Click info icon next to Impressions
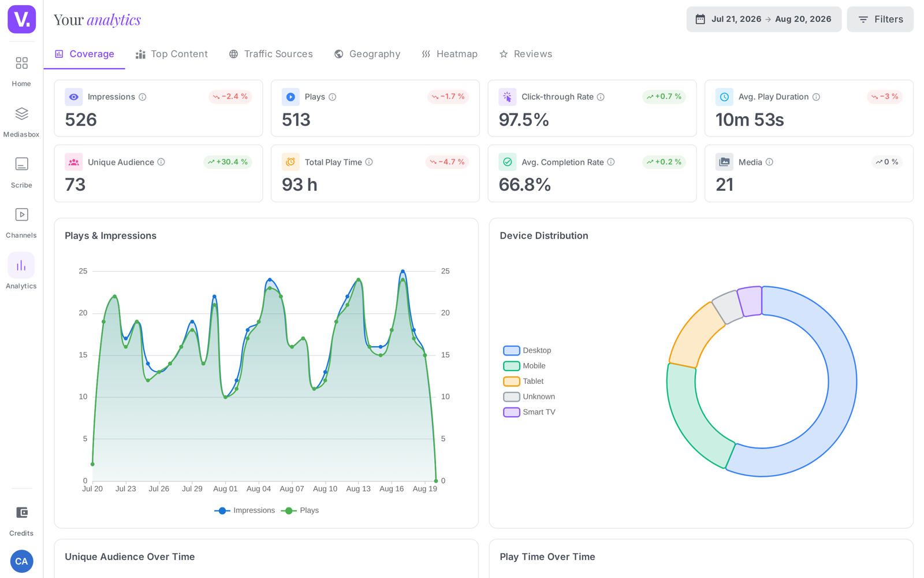The image size is (924, 578). [143, 97]
